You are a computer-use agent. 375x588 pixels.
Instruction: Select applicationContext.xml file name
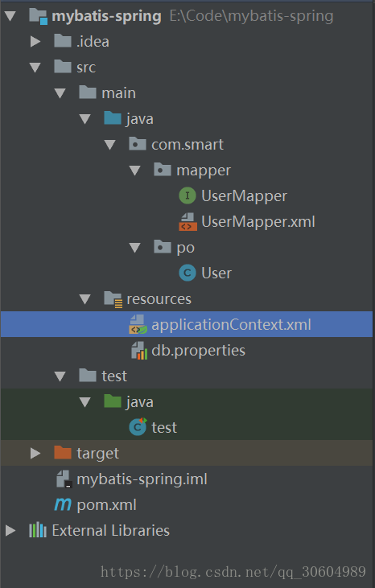tap(231, 325)
